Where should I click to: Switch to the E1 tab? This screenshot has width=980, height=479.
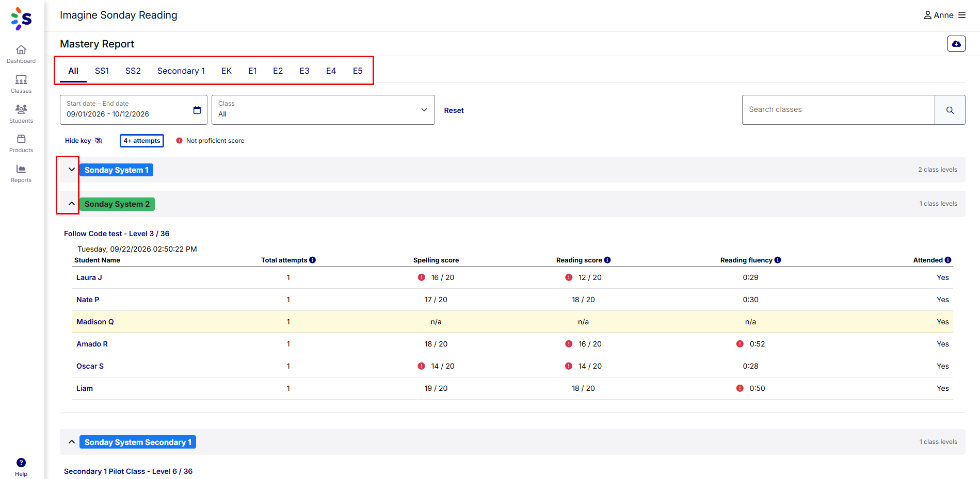click(252, 71)
